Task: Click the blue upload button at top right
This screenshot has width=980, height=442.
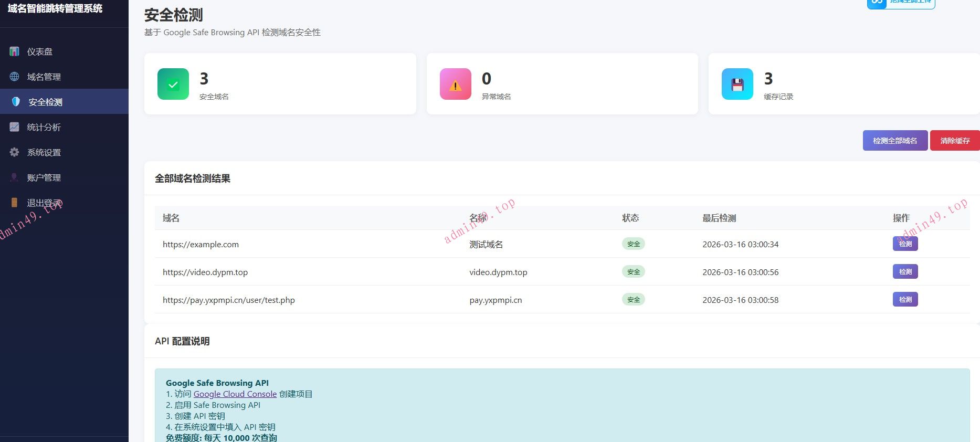Action: [x=901, y=3]
